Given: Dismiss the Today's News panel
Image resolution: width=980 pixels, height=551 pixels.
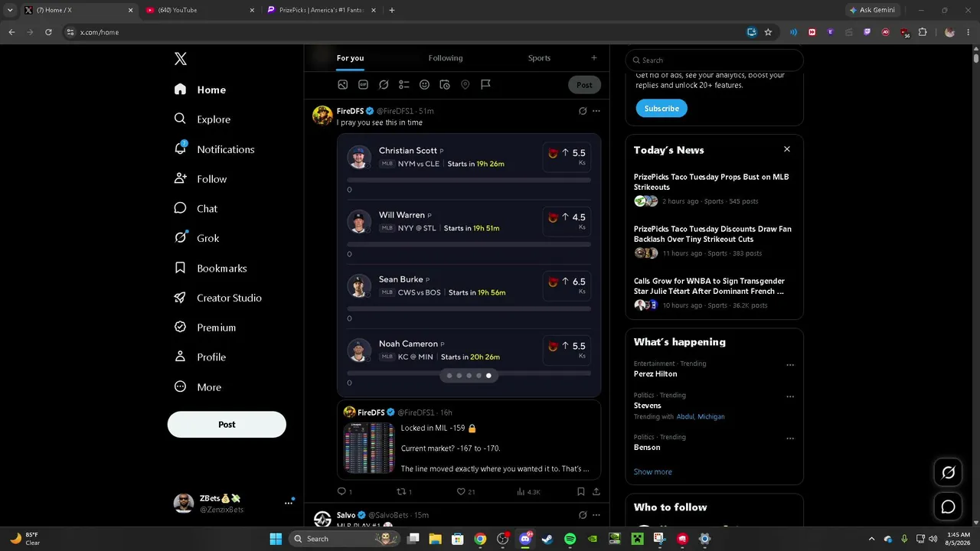Looking at the screenshot, I should (x=786, y=149).
